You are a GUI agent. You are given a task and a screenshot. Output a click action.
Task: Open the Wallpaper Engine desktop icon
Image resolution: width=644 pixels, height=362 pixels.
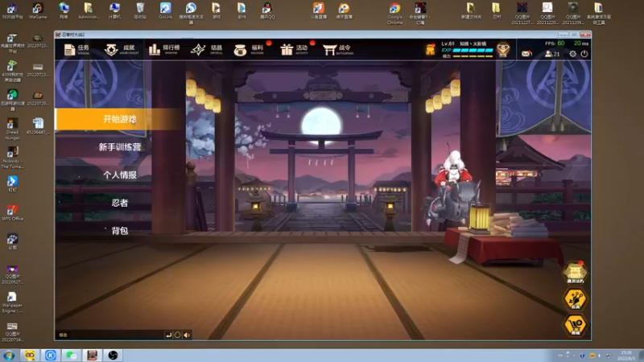(12, 302)
